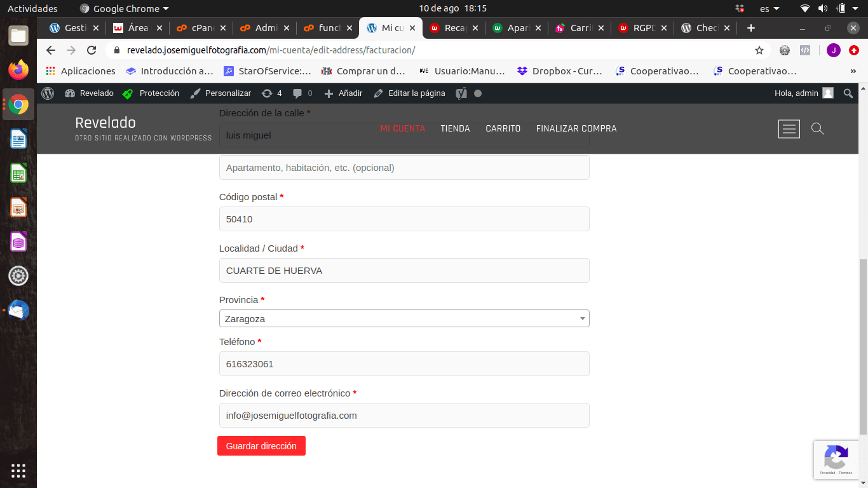Viewport: 868px width, 488px height.
Task: Show more bookmarks with the chevron
Action: tap(853, 71)
